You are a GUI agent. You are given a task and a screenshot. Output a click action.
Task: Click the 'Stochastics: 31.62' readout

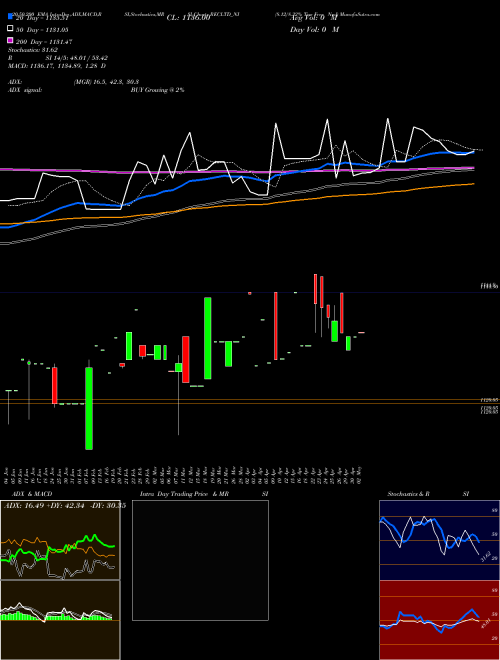pos(33,50)
